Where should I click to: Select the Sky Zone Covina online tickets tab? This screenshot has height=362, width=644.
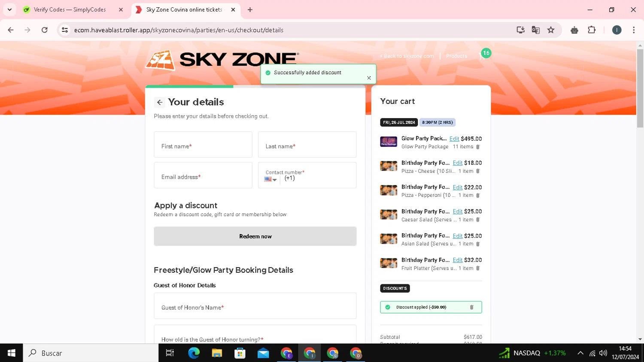(185, 9)
